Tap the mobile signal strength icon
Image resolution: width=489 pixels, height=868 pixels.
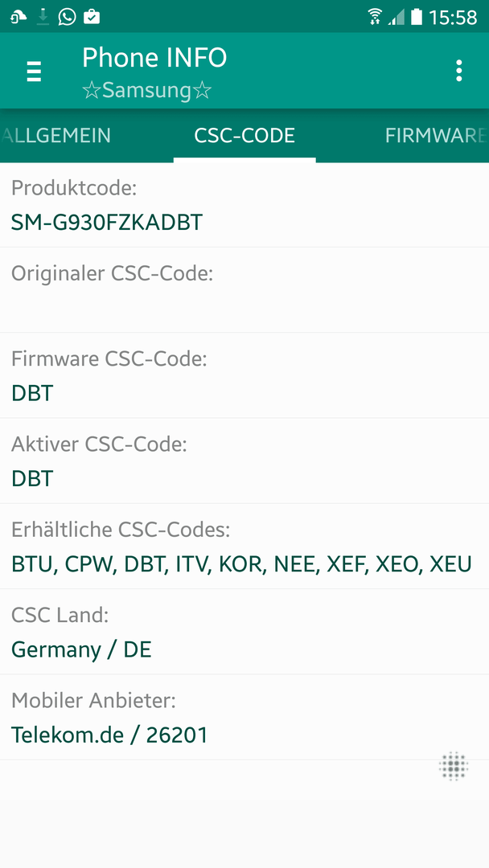tap(396, 17)
